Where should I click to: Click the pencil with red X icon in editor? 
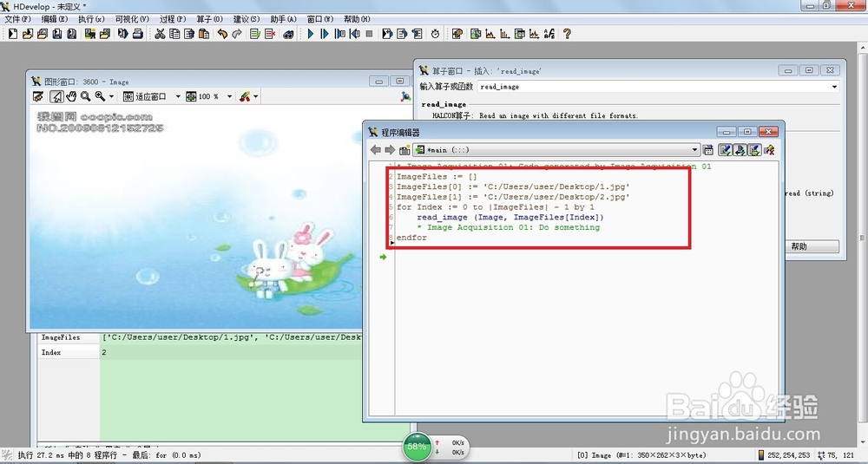point(769,150)
